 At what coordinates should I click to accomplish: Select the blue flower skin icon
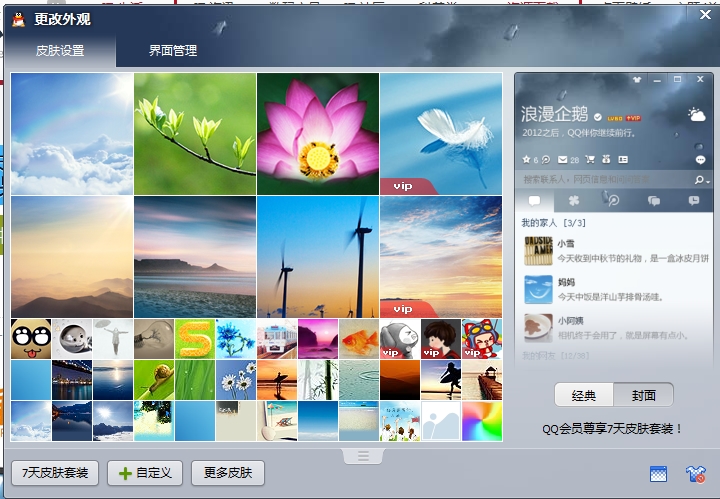pyautogui.click(x=236, y=339)
